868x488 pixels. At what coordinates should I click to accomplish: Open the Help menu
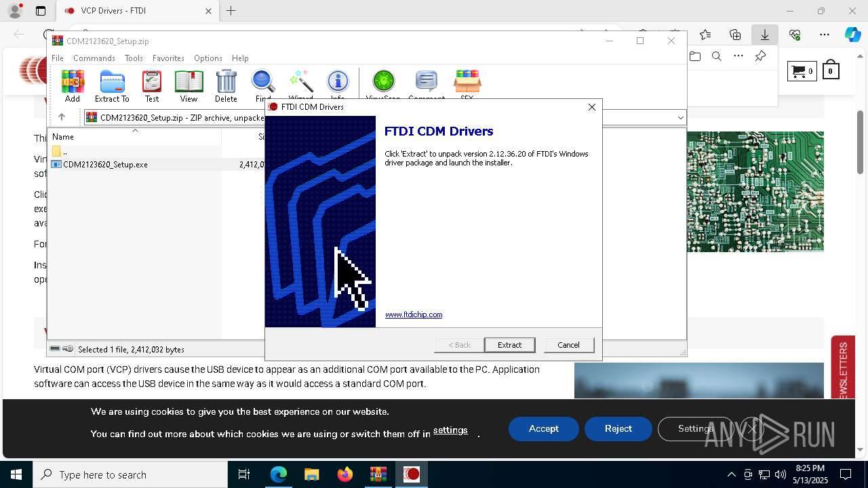240,58
